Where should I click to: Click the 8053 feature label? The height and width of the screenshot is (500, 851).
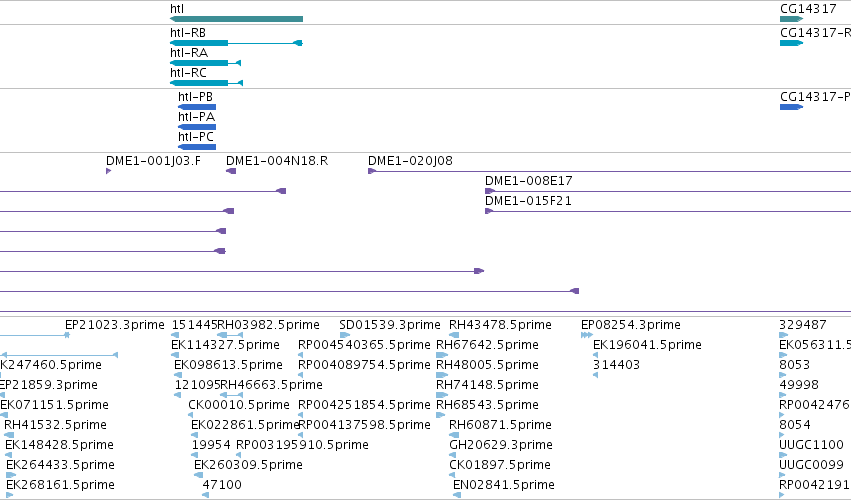pyautogui.click(x=795, y=365)
